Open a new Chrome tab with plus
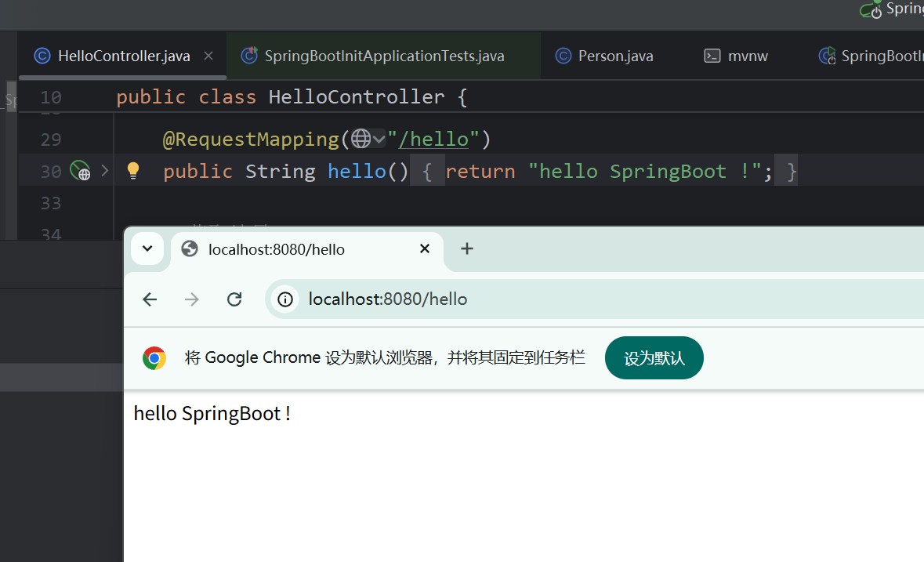Image resolution: width=924 pixels, height=562 pixels. (467, 248)
